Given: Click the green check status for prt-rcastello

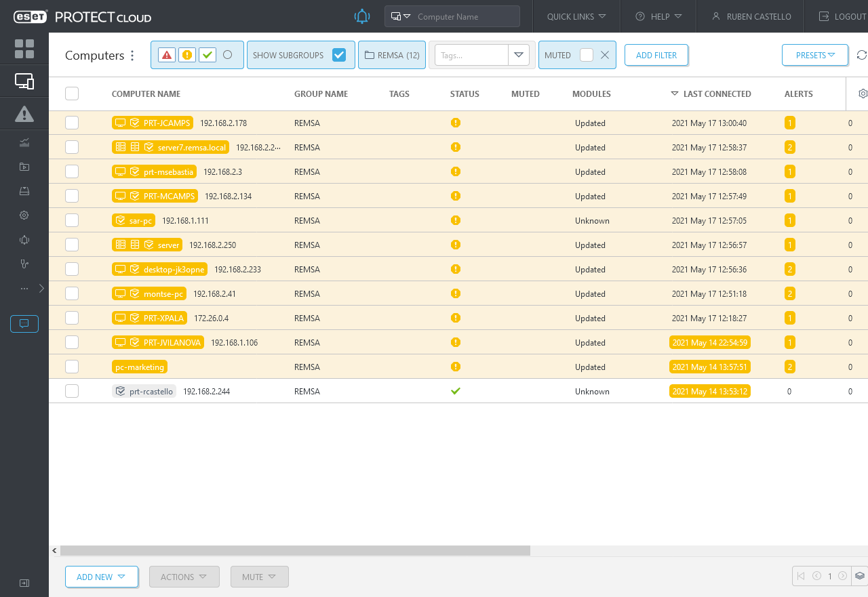Looking at the screenshot, I should pyautogui.click(x=456, y=391).
